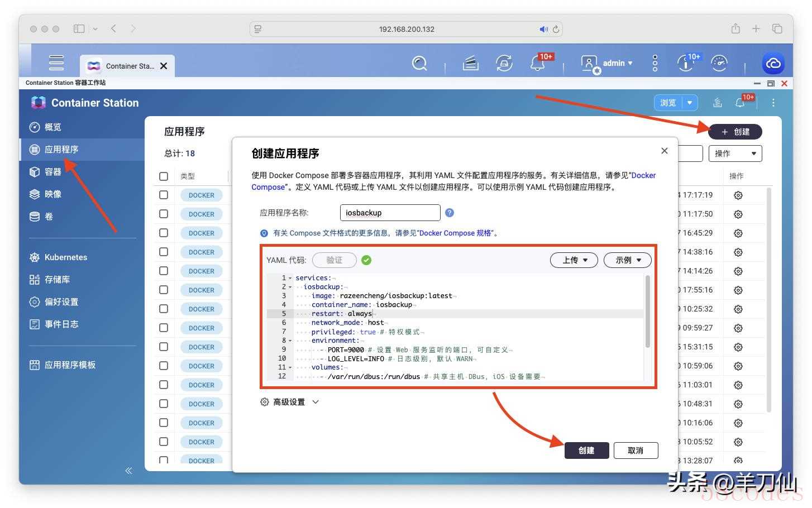812x508 pixels.
Task: Open QTS notifications bell with 10+ badge
Action: tap(538, 63)
